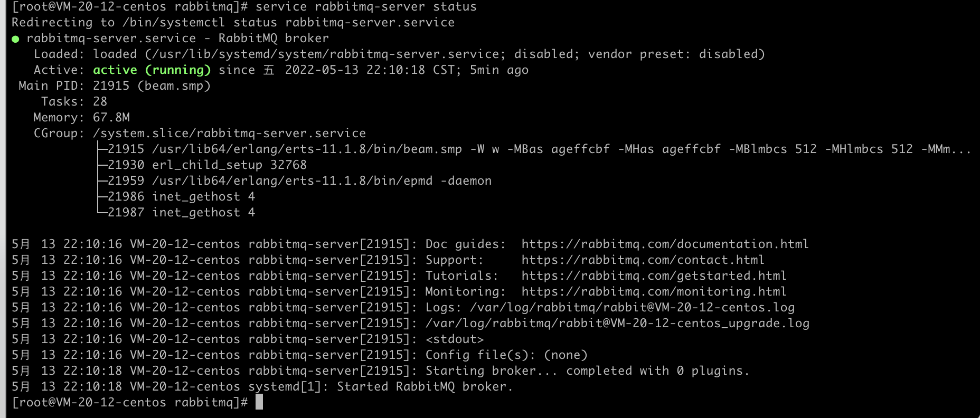Click the 21930 erl_child_setup process entry
This screenshot has width=980, height=418.
[x=207, y=165]
